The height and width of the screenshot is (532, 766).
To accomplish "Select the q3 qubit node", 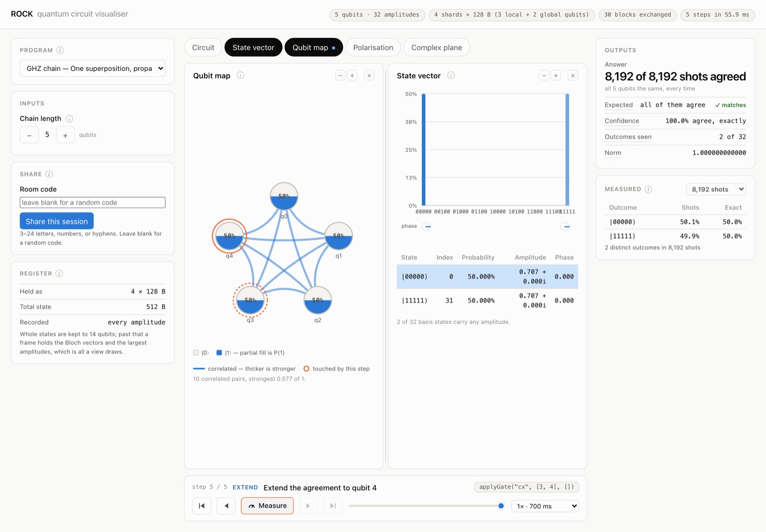I will [250, 300].
